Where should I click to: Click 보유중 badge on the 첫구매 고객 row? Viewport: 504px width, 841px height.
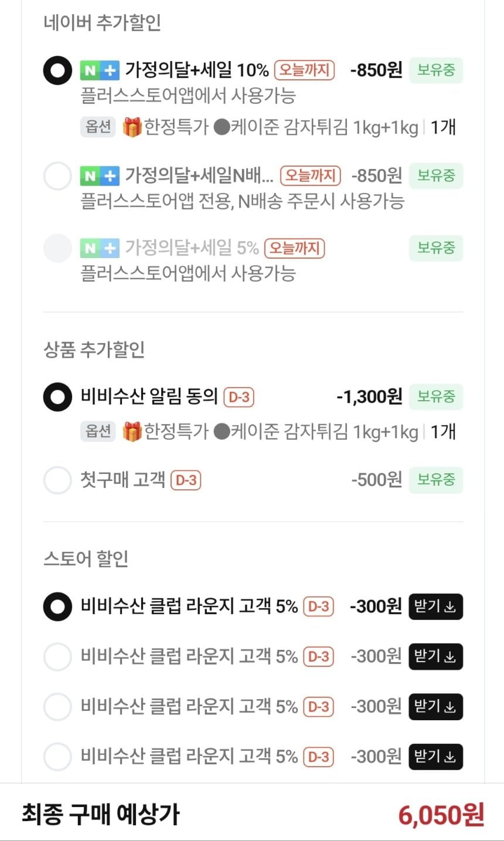(436, 480)
